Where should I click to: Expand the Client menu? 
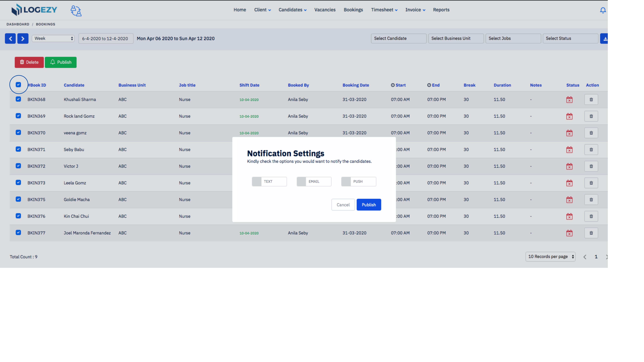[263, 10]
